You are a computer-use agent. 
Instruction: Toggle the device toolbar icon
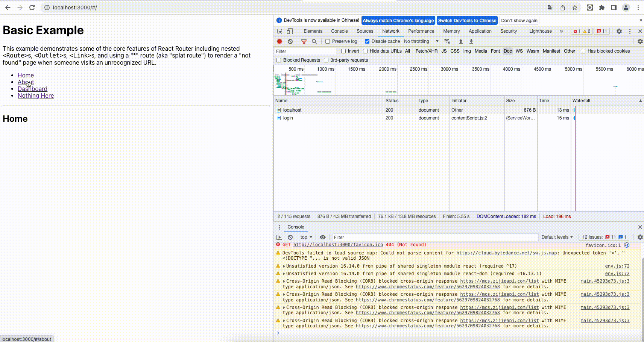click(x=290, y=31)
